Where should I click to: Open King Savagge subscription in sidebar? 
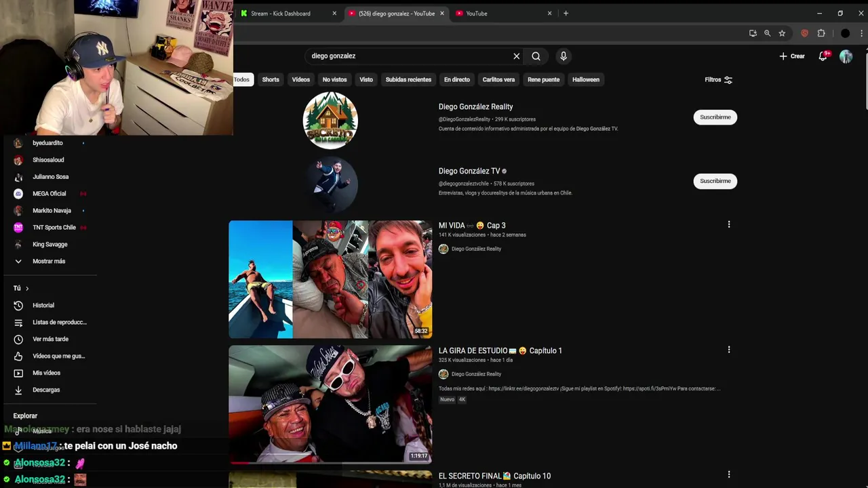(x=49, y=245)
